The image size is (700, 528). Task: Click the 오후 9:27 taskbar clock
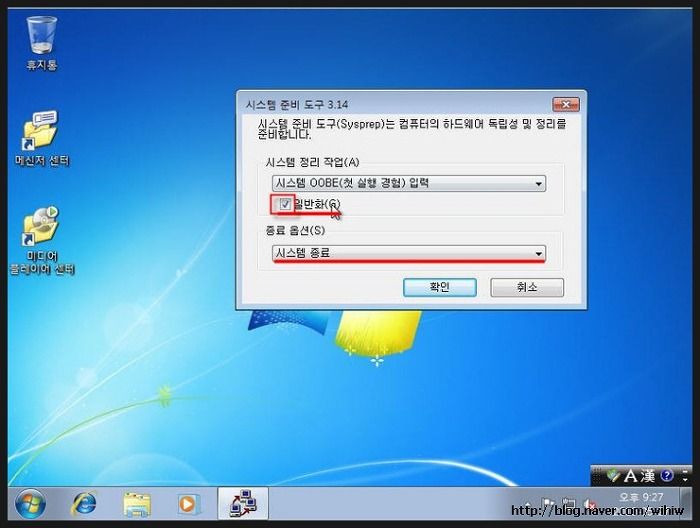641,497
